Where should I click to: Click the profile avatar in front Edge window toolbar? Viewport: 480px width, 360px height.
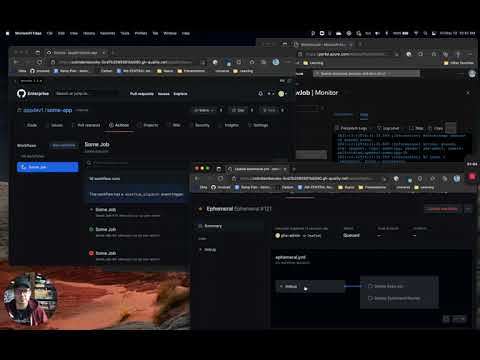click(x=457, y=179)
